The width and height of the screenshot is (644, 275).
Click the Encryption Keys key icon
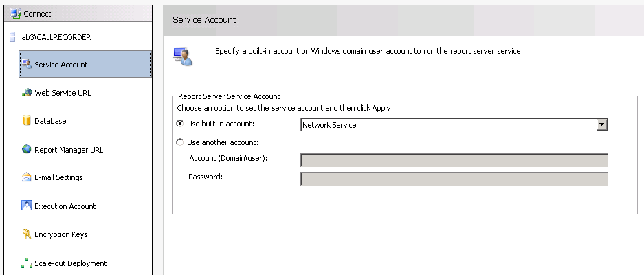(x=27, y=234)
